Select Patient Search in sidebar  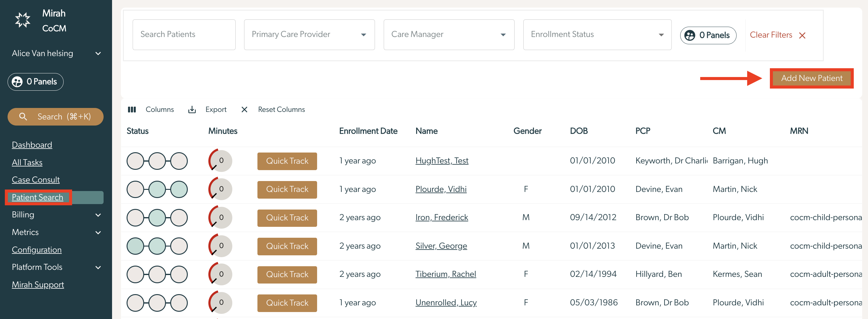37,197
